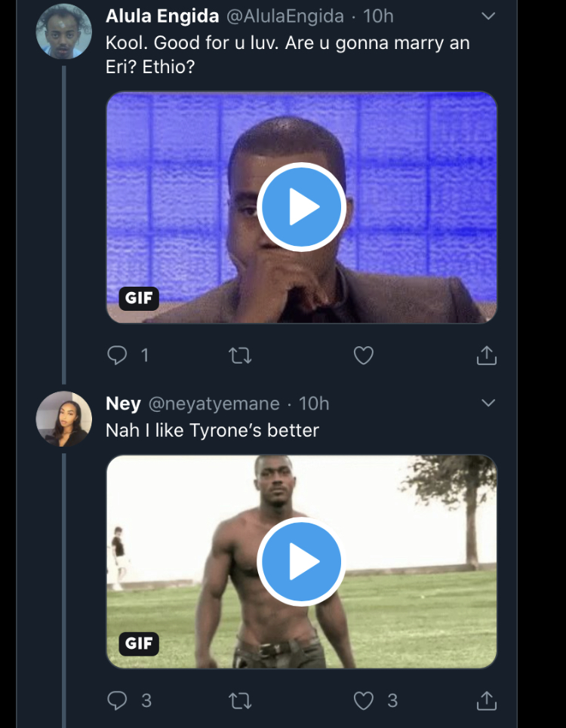Open the 10h timestamp on Ney's tweet
The width and height of the screenshot is (566, 728).
314,404
